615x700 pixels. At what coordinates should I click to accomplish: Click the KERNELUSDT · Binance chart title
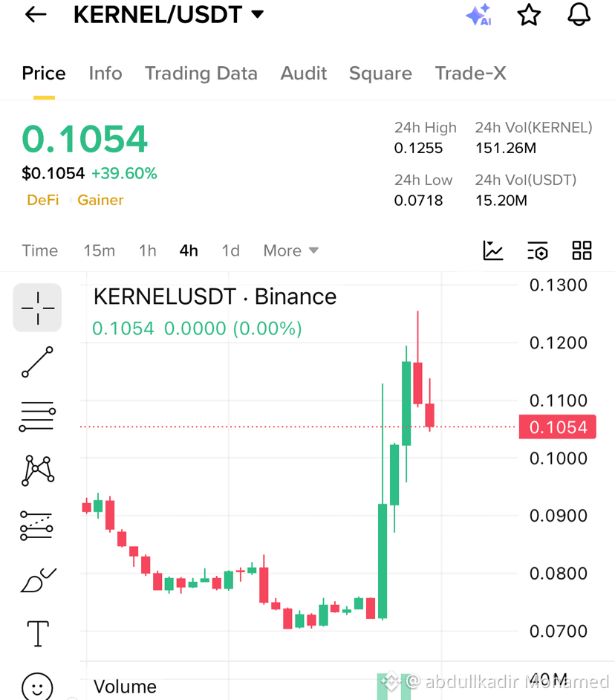[215, 297]
